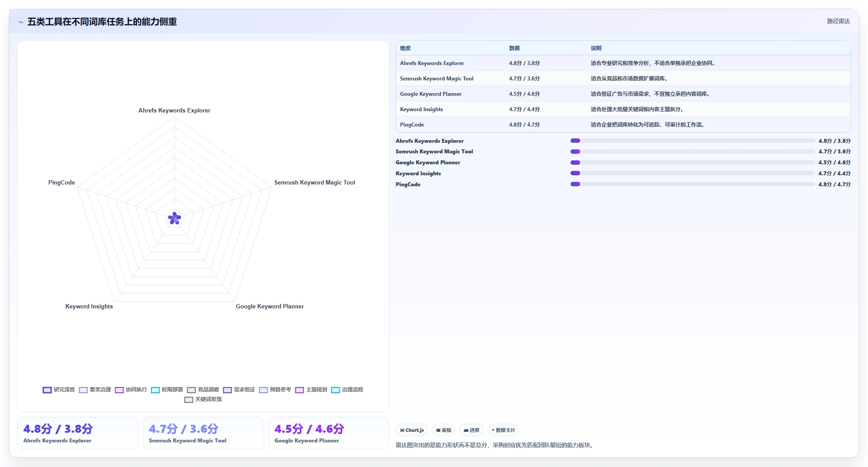Image resolution: width=868 pixels, height=467 pixels.
Task: Click the 数据 column header
Action: coord(514,48)
